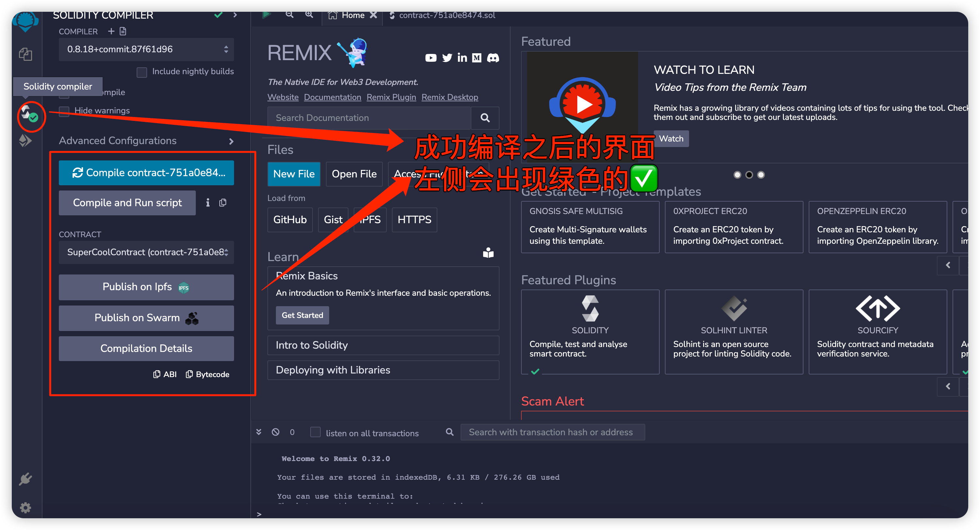Open Deploy and run transactions icon
The image size is (980, 530).
click(25, 141)
